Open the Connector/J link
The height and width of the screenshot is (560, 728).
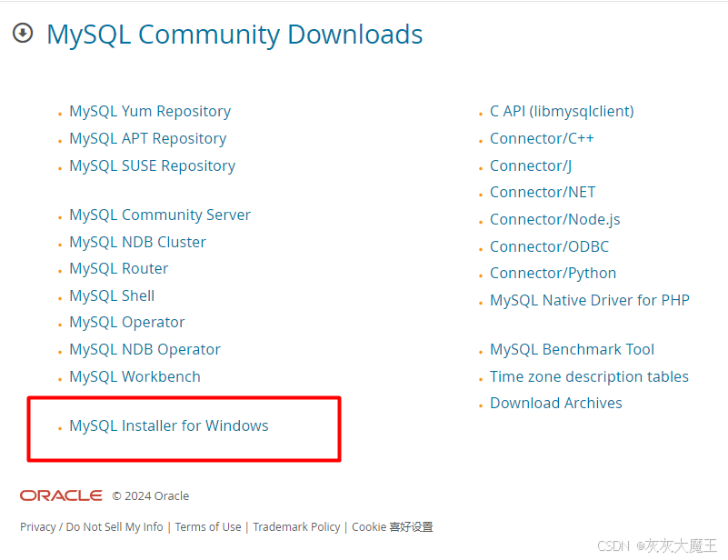[x=531, y=165]
